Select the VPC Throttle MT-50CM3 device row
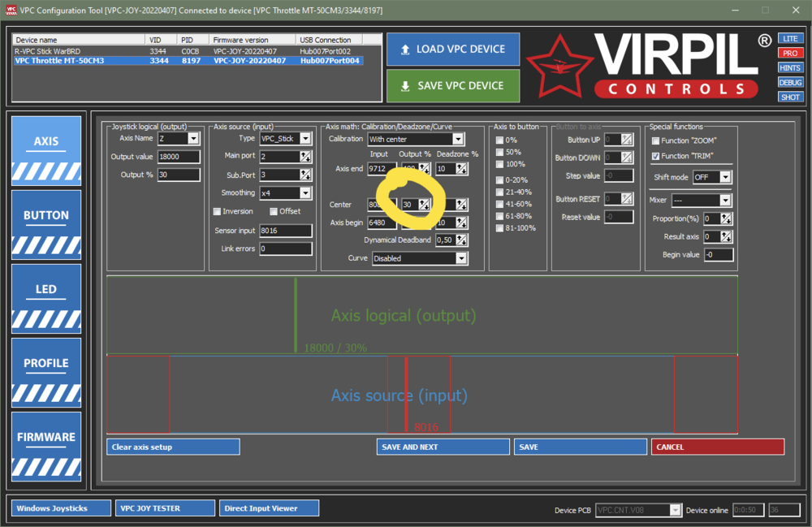This screenshot has height=527, width=812. (x=188, y=61)
